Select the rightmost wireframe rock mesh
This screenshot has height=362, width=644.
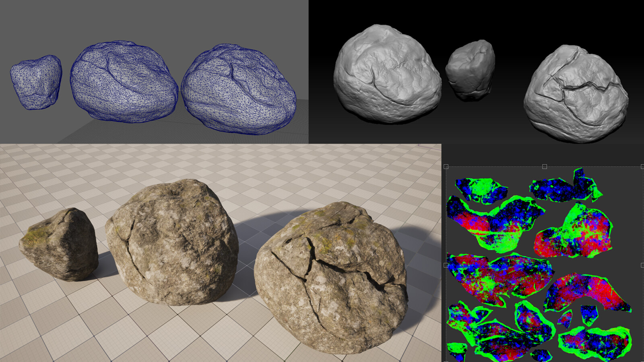(x=239, y=89)
